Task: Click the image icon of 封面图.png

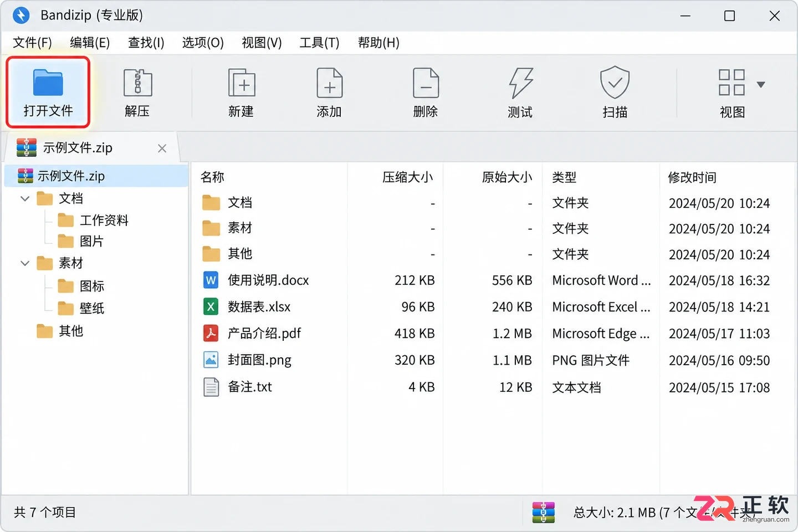Action: [211, 360]
